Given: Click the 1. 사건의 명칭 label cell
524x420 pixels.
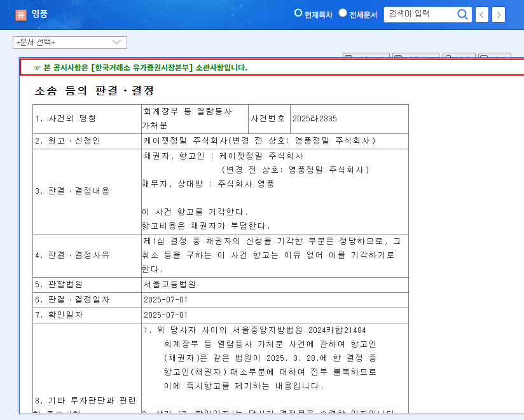Looking at the screenshot, I should 87,119.
